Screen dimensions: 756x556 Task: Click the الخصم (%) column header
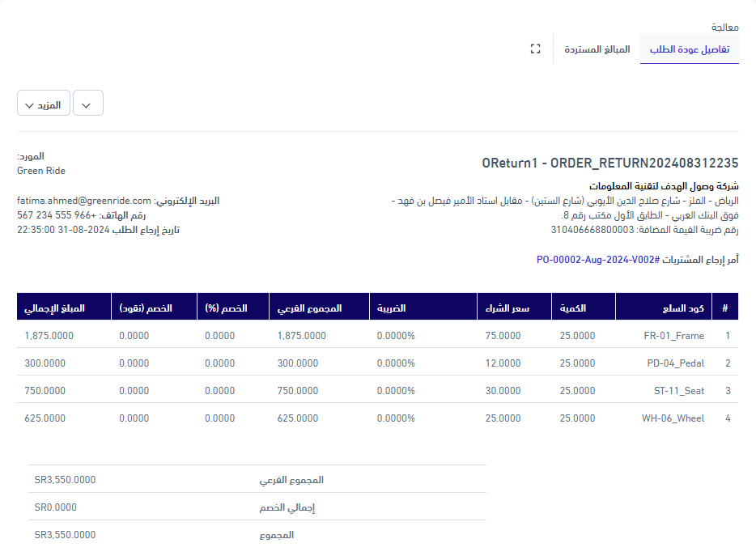[226, 308]
